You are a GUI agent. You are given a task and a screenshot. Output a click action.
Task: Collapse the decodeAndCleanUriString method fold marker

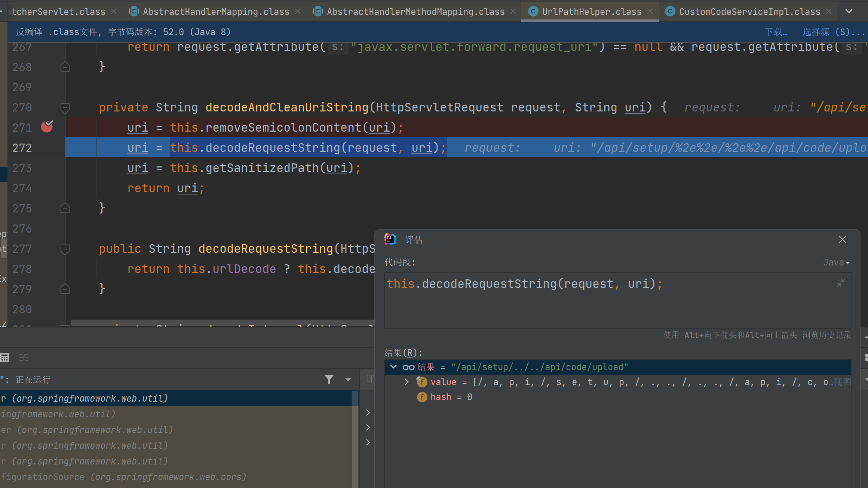click(x=65, y=108)
